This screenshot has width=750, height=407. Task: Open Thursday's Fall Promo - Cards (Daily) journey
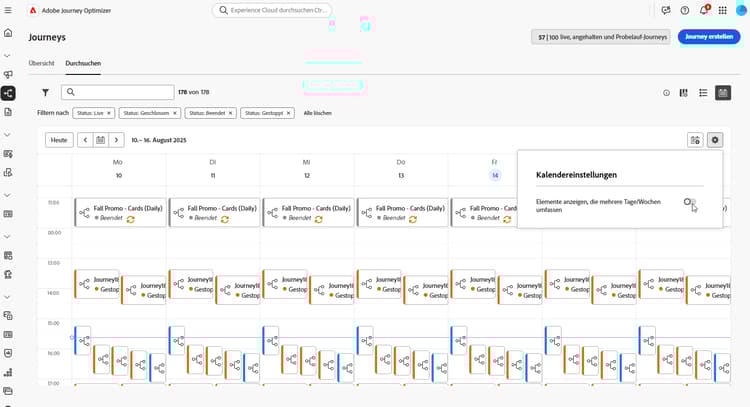(403, 212)
